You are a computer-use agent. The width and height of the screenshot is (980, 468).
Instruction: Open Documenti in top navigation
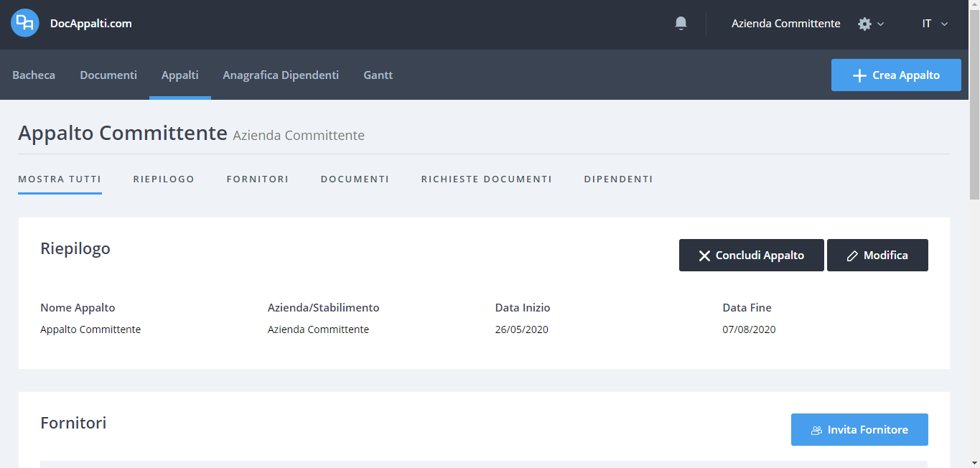(x=108, y=75)
